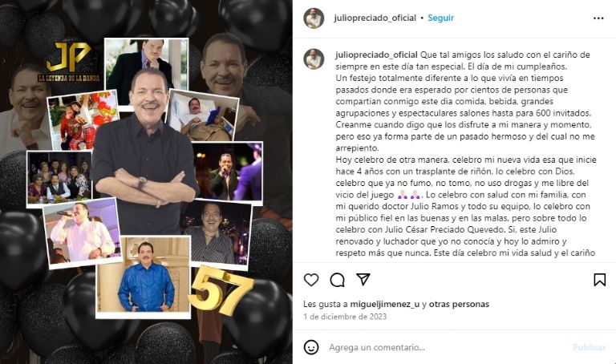The width and height of the screenshot is (616, 364).
Task: Open juliopreciado_oficial username in header
Action: point(375,18)
